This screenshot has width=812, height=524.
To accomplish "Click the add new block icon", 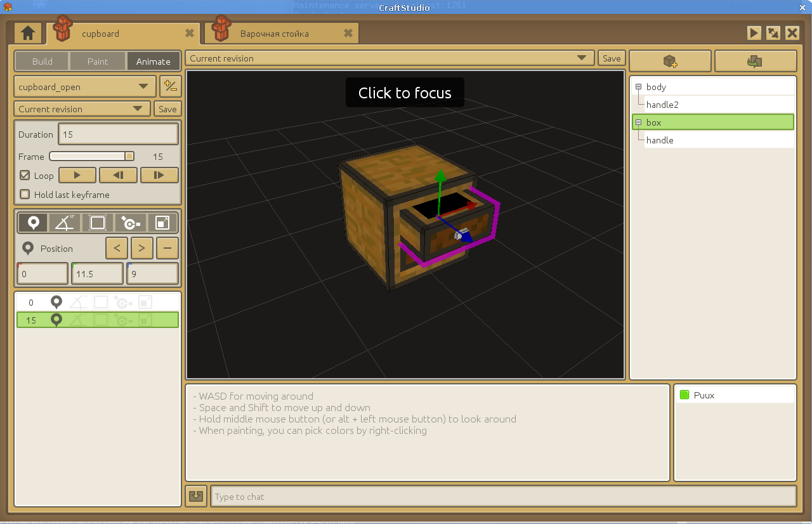I will click(x=670, y=62).
